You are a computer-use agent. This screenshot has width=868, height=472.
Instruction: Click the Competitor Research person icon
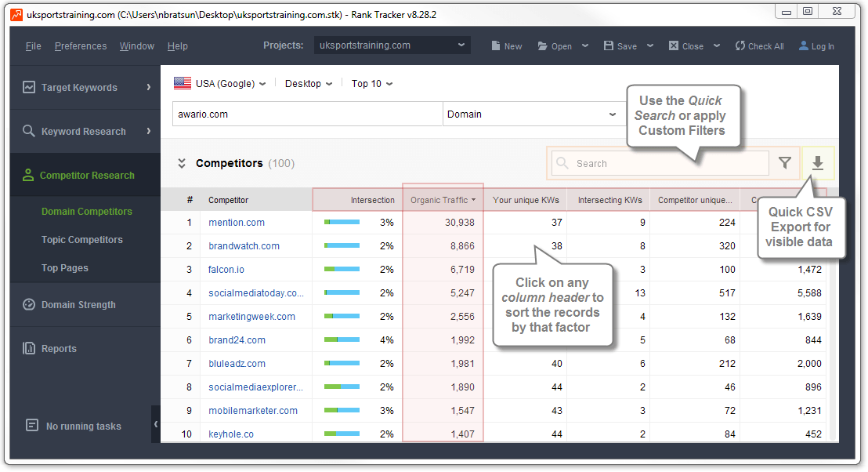pyautogui.click(x=27, y=175)
